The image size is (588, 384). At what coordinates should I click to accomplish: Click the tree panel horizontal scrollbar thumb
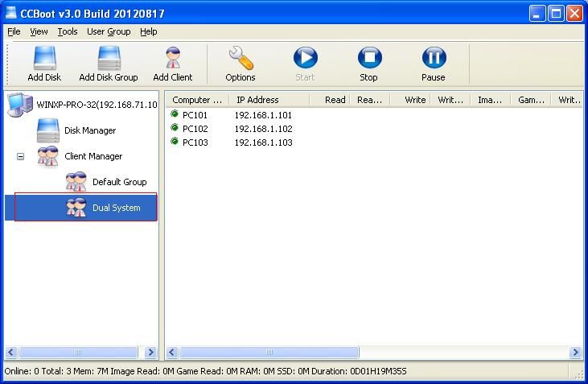pyautogui.click(x=78, y=352)
